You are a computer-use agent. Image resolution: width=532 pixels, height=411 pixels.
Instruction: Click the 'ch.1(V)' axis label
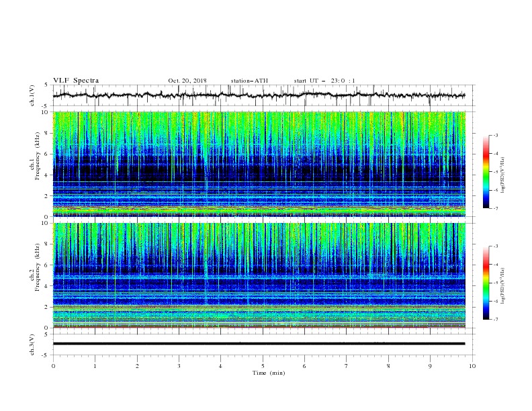(x=32, y=95)
